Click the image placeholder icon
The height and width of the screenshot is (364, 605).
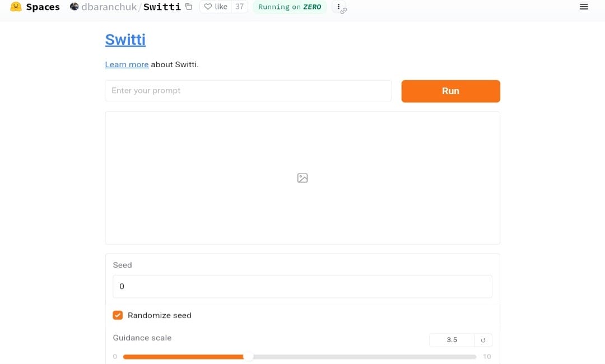click(302, 178)
